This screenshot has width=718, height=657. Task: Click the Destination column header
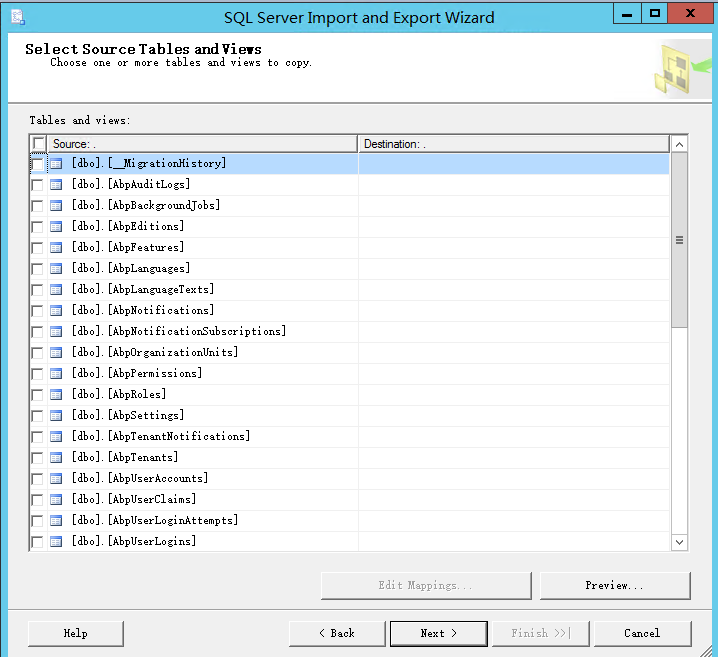click(x=513, y=144)
